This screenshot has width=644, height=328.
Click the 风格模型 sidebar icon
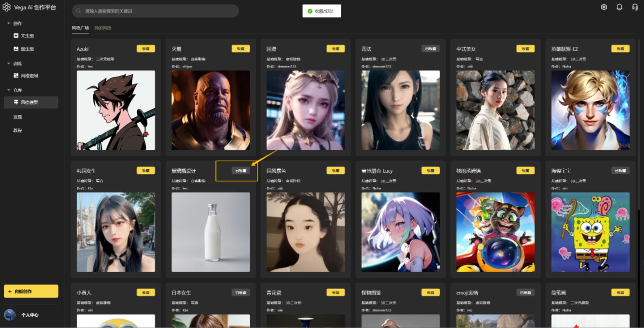click(16, 102)
